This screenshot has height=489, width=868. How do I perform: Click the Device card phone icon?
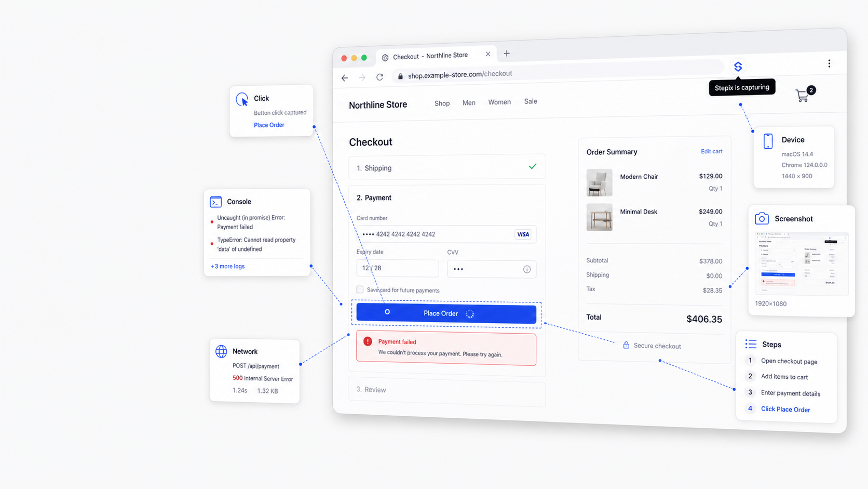[x=768, y=141]
